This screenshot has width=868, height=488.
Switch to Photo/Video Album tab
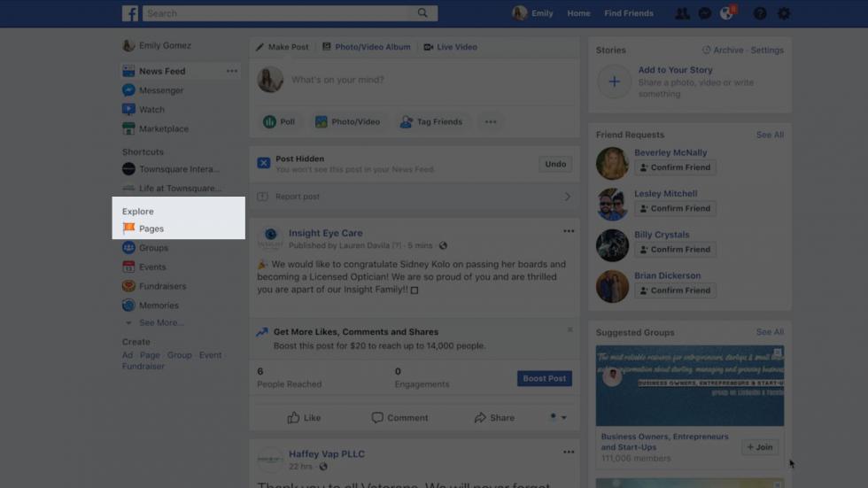click(x=367, y=47)
